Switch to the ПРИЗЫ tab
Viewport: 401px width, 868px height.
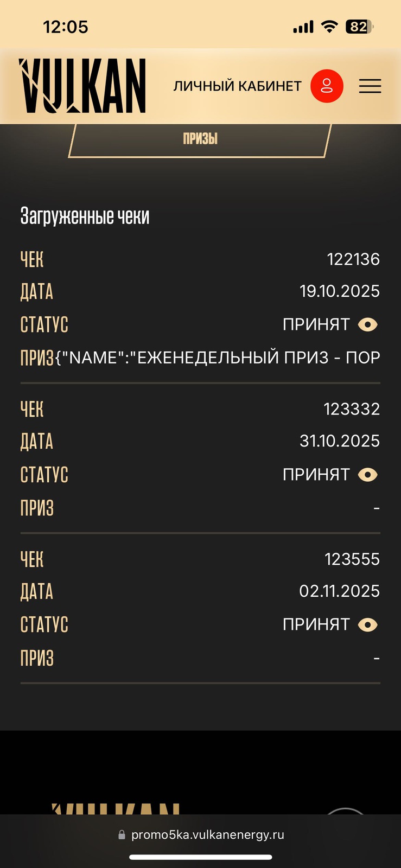pyautogui.click(x=200, y=139)
